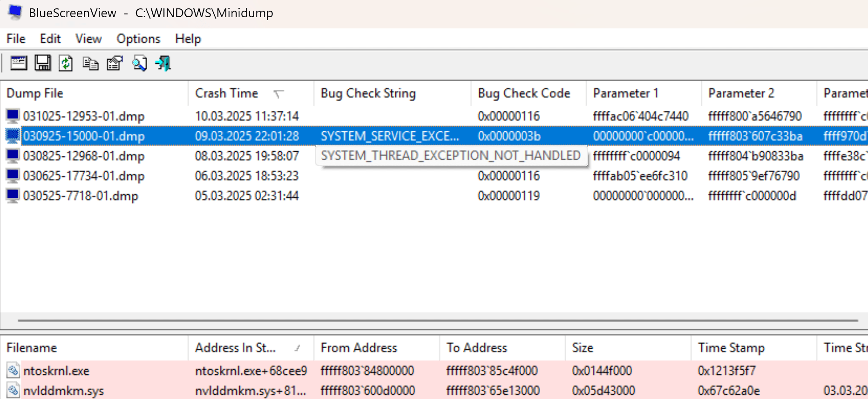868x399 pixels.
Task: Select dump file 030525-7718-01.dmp
Action: 81,196
